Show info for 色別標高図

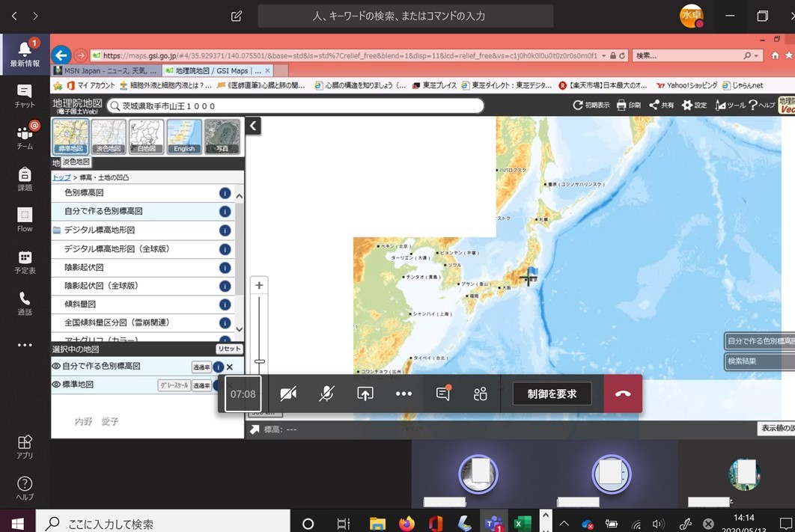[225, 193]
